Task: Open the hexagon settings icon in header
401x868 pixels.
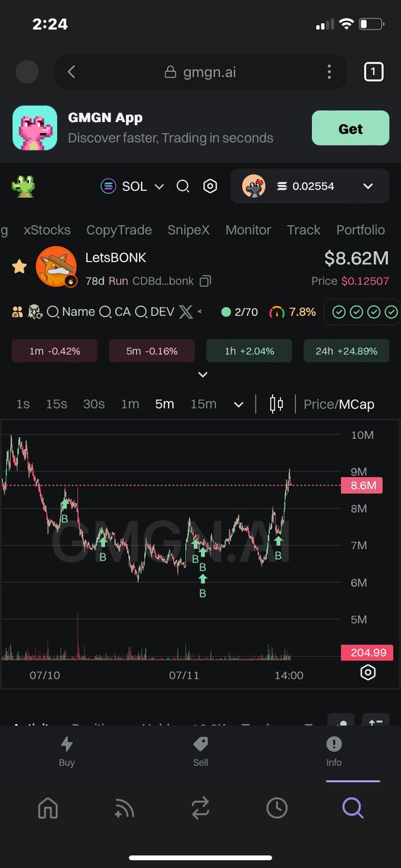Action: pos(210,186)
